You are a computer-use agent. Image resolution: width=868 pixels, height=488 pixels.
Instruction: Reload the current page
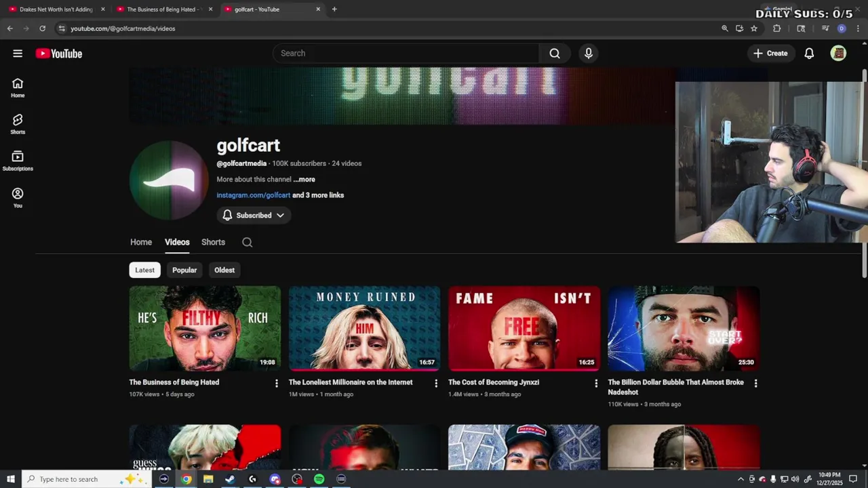[42, 28]
